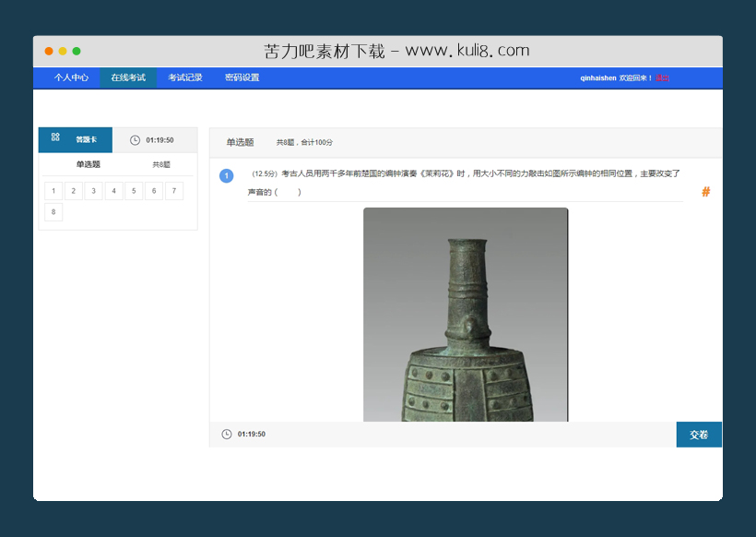Viewport: 756px width, 537px height.
Task: Select the 在线考试 menu item
Action: click(x=128, y=78)
